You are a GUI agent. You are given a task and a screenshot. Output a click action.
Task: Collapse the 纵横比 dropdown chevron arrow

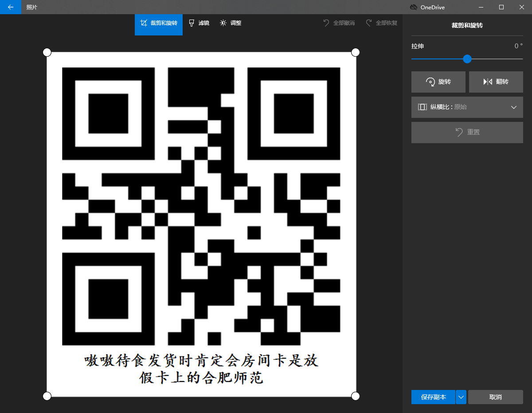[513, 107]
